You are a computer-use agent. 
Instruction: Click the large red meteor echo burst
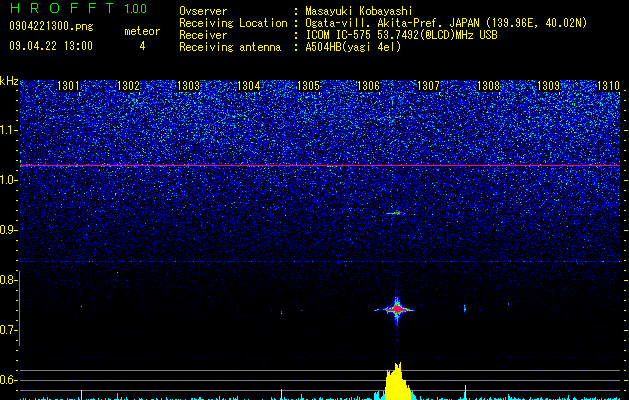coord(397,309)
